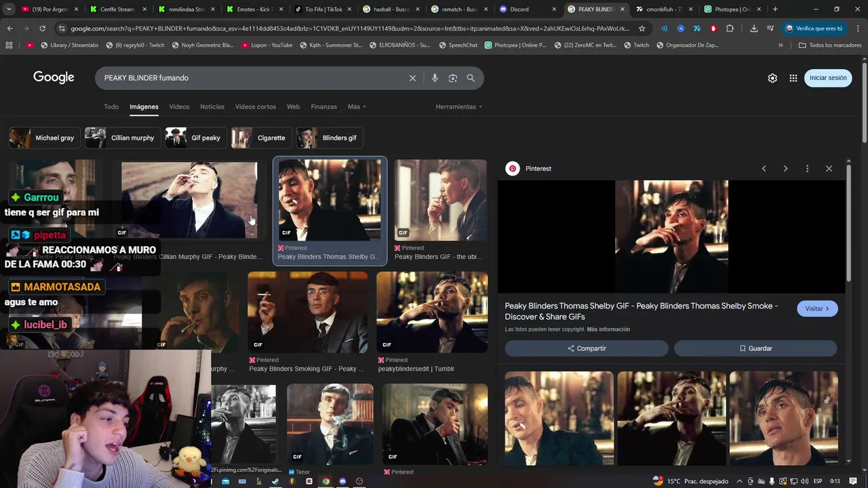Viewport: 868px width, 488px height.
Task: Expand the Herramientas tools dropdown
Action: 459,106
